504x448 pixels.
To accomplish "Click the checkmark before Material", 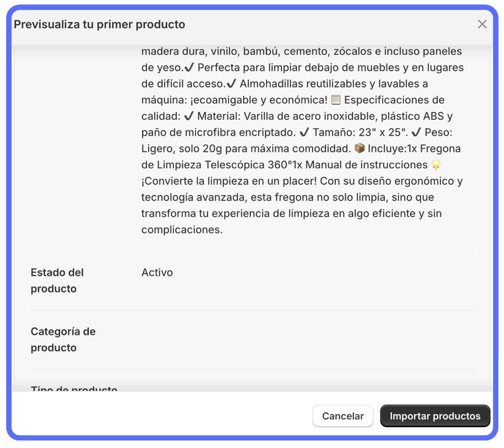I will tap(189, 116).
